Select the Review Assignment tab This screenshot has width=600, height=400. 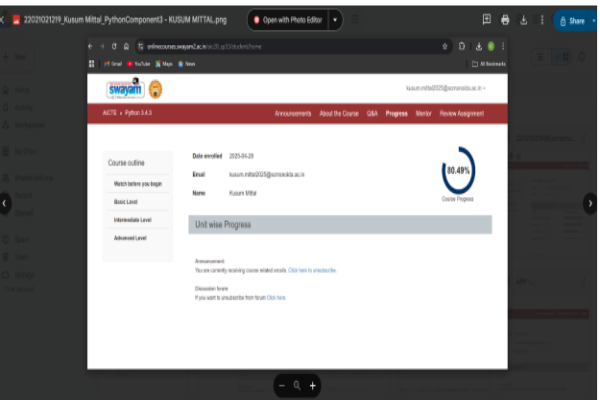[x=461, y=114]
